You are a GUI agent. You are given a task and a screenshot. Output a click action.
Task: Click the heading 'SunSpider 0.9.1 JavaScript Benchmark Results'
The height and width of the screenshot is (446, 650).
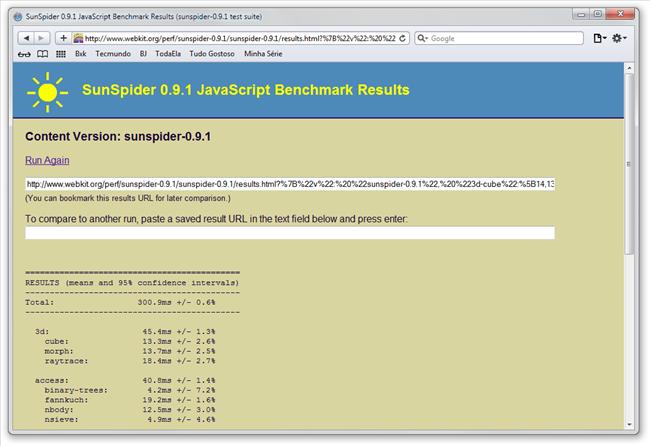246,90
